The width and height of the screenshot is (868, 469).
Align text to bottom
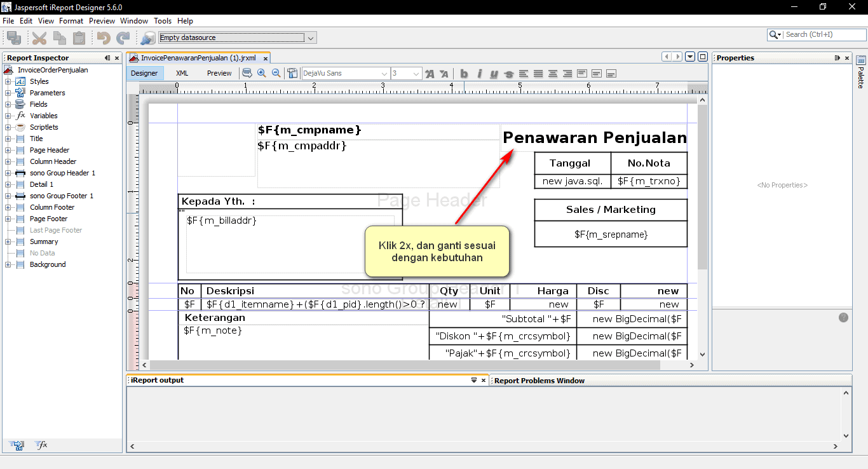(611, 74)
